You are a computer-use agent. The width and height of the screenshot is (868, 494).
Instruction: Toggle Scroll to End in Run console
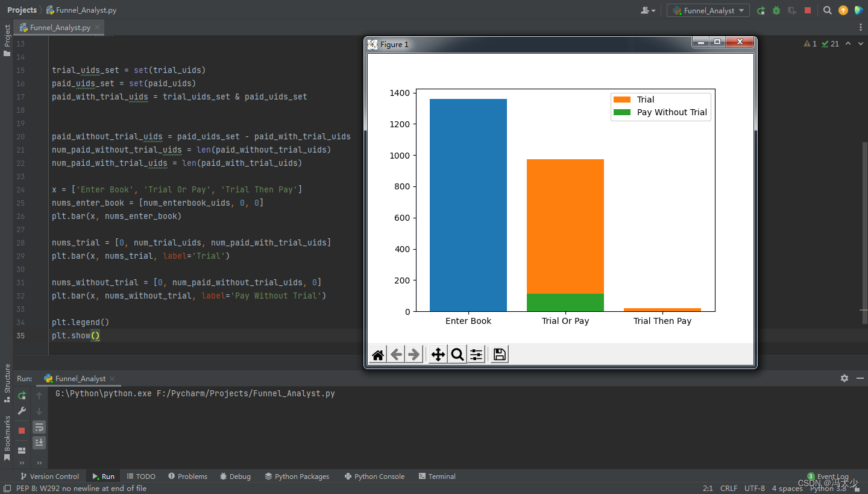tap(39, 443)
